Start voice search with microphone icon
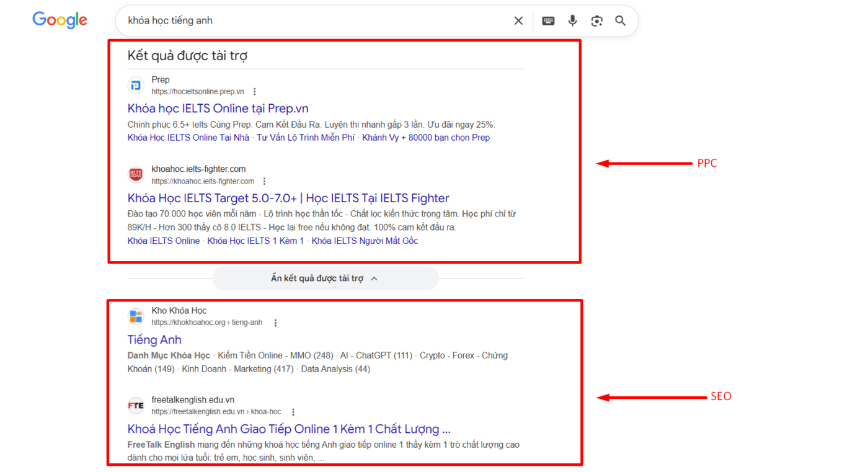Screen dimensions: 868x472 572,20
